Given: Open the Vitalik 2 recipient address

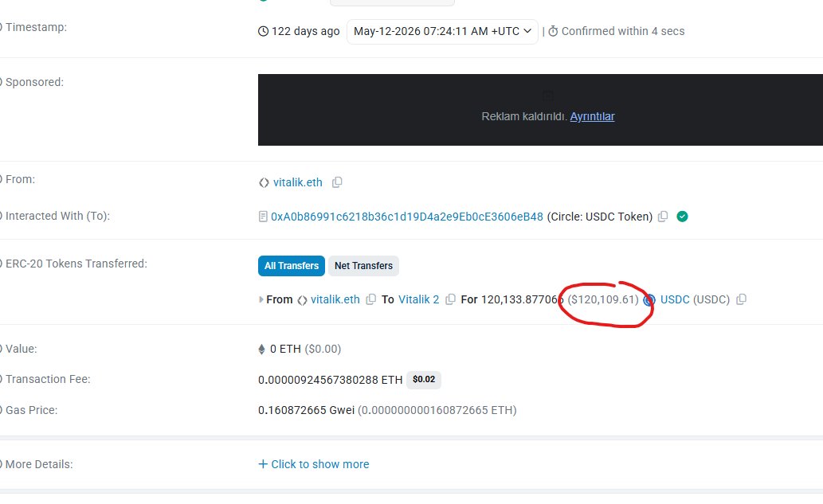Looking at the screenshot, I should 419,299.
